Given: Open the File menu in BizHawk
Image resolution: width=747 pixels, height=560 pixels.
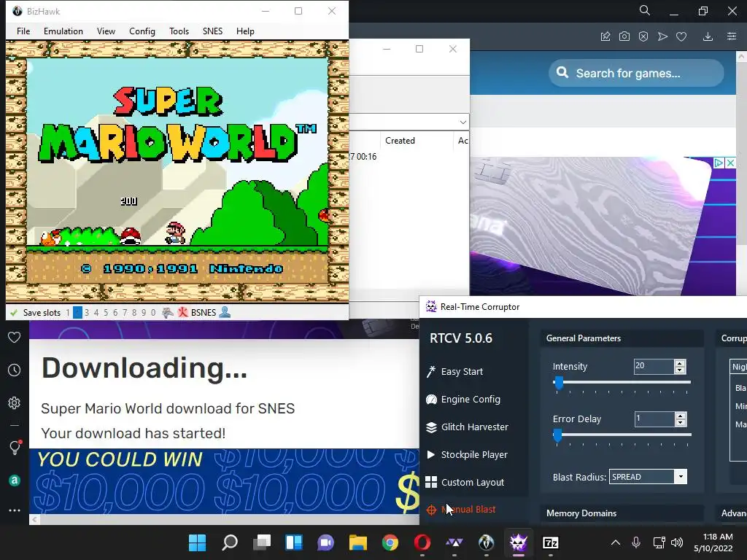Looking at the screenshot, I should pos(23,31).
